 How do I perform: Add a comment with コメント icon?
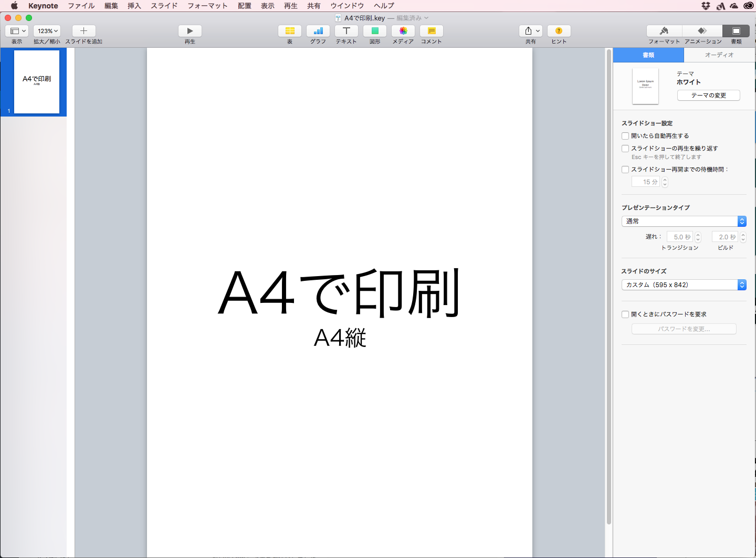pos(432,31)
